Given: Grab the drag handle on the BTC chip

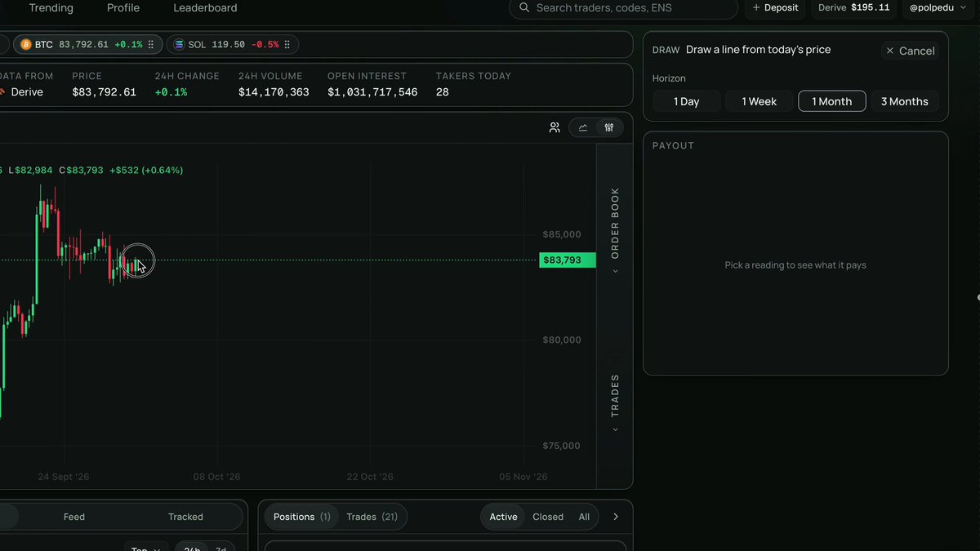Looking at the screenshot, I should pyautogui.click(x=150, y=45).
